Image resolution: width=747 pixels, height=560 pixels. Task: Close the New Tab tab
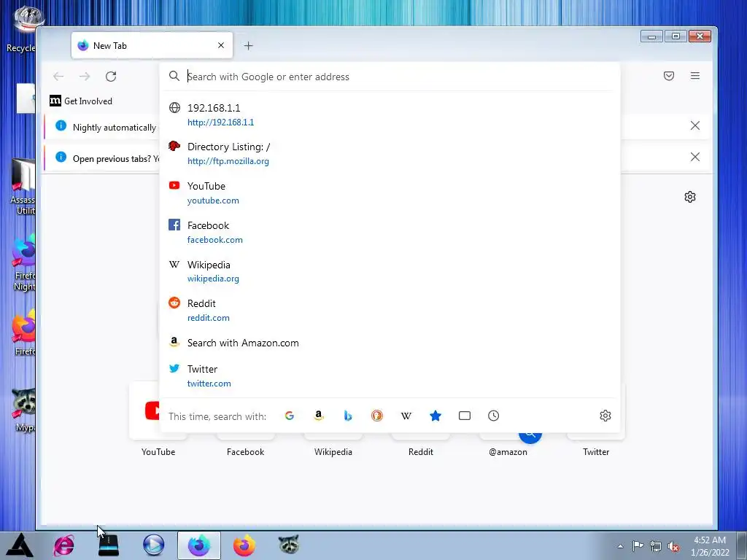(221, 45)
